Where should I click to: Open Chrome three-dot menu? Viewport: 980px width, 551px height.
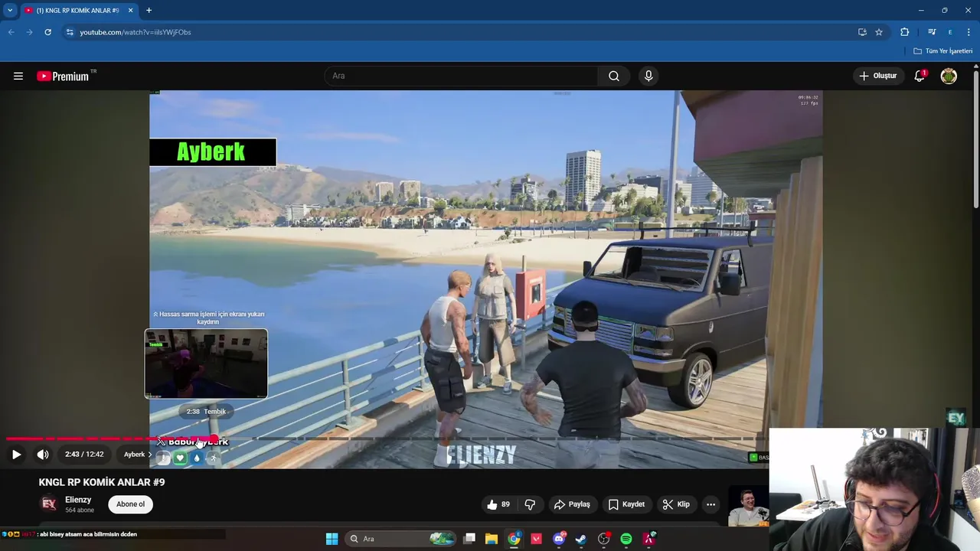(969, 32)
